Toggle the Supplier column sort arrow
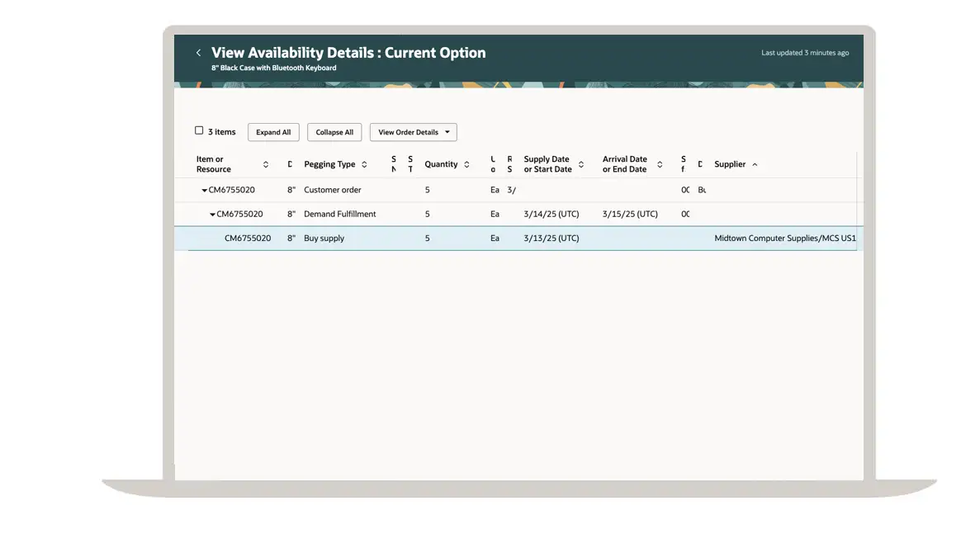980x553 pixels. point(755,164)
